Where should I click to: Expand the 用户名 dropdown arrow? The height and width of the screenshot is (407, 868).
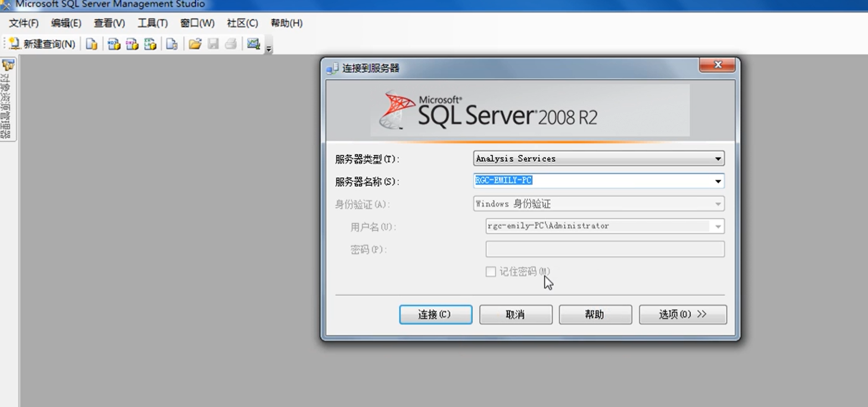[718, 226]
